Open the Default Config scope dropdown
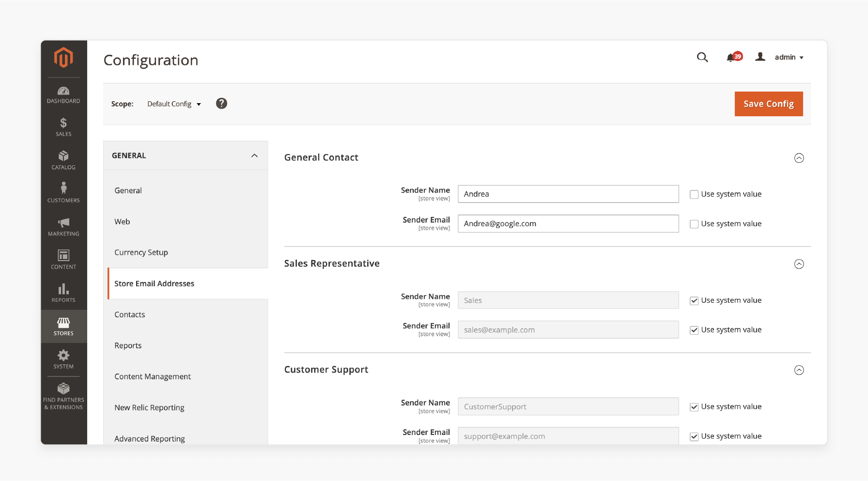Screen dimensions: 868x481 pyautogui.click(x=174, y=104)
